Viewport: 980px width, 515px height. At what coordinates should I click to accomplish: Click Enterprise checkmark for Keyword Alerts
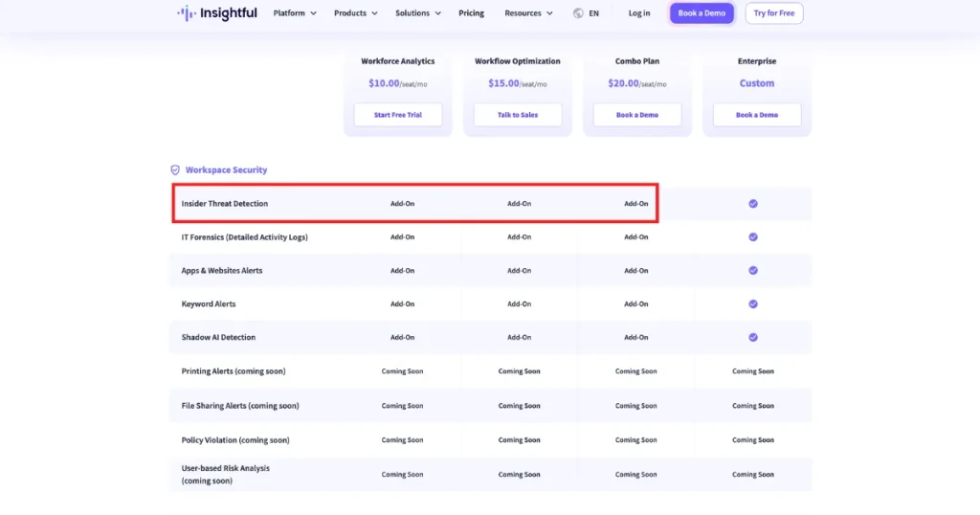click(753, 303)
